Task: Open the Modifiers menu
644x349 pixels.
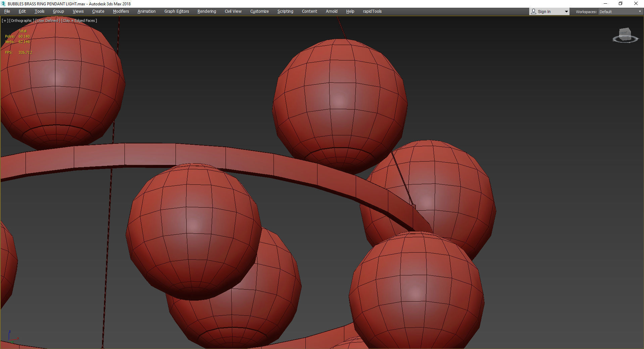Action: click(x=121, y=11)
